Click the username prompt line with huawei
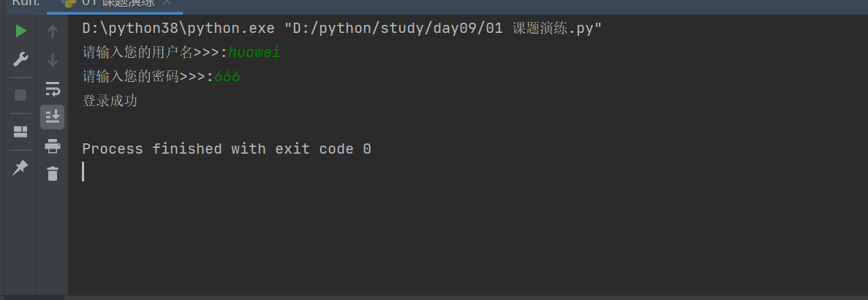This screenshot has height=300, width=868. point(181,53)
